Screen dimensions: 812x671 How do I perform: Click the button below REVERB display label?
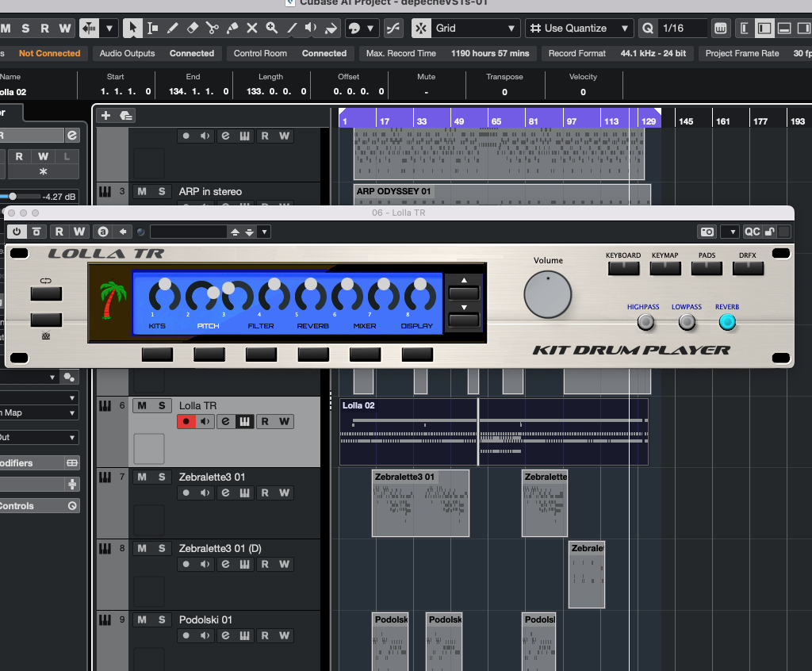[313, 355]
